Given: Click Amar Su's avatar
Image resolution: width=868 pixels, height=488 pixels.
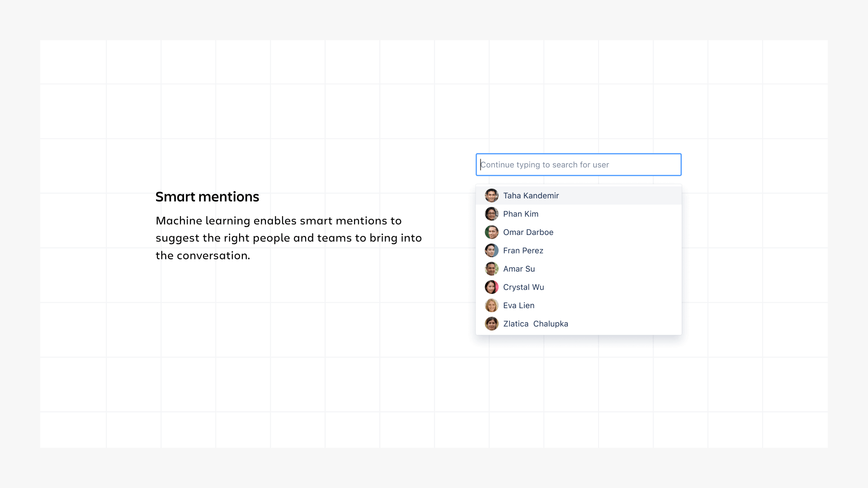Looking at the screenshot, I should [491, 269].
